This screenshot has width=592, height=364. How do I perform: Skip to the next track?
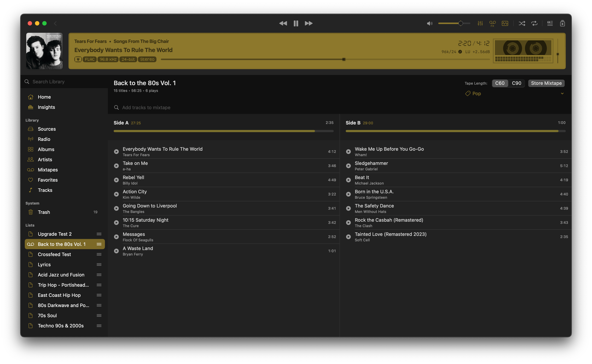click(309, 23)
